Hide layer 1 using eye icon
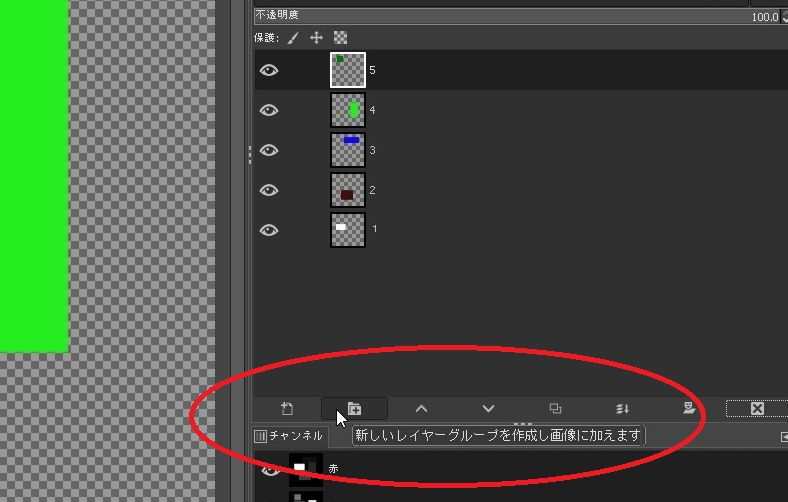 [x=269, y=230]
